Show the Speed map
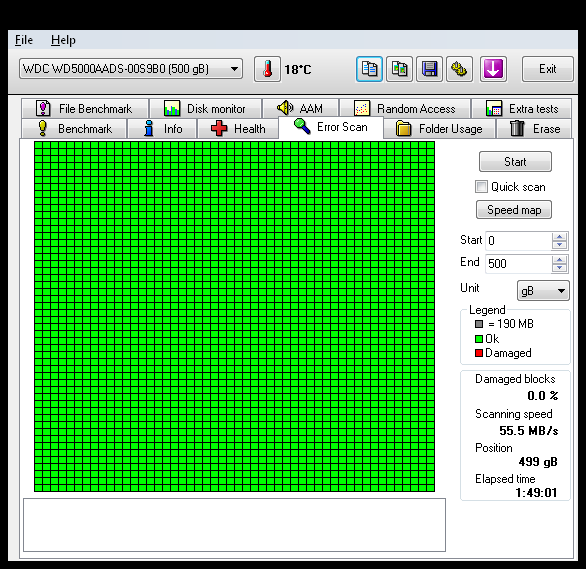Screen dimensions: 586x569 click(514, 210)
